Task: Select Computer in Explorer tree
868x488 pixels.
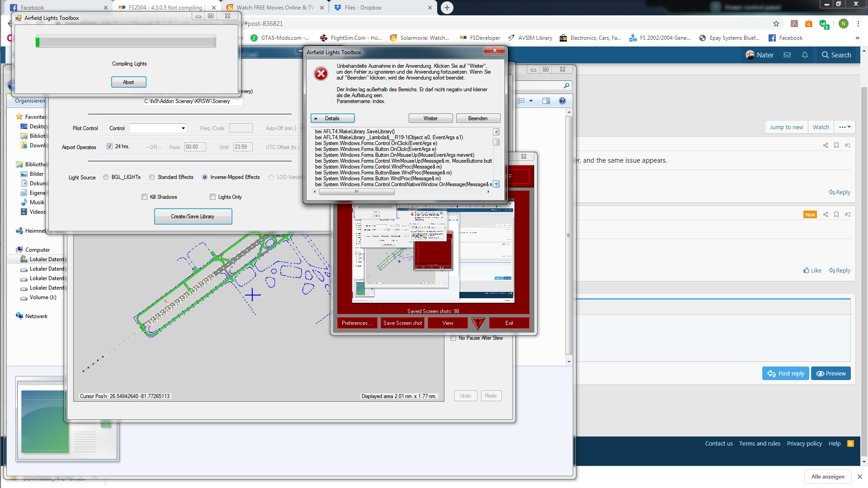Action: [37, 250]
